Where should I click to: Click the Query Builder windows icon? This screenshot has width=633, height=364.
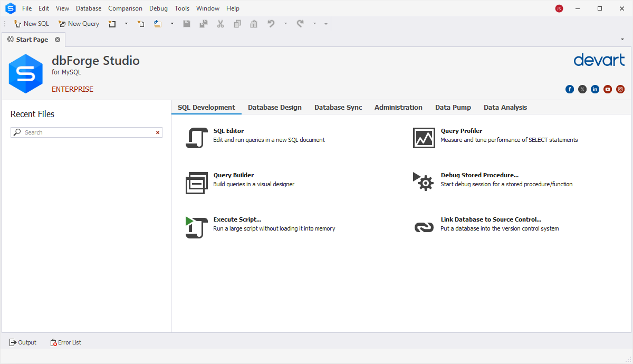(x=196, y=183)
